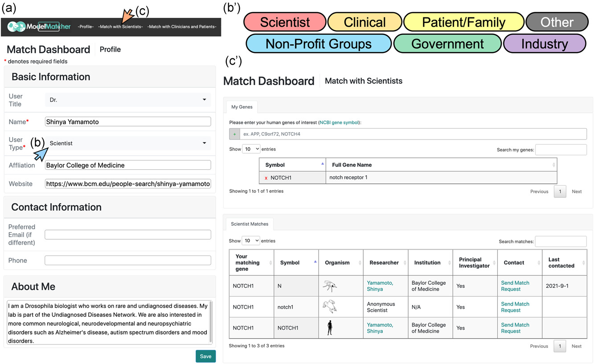Open Match with Scientists nav item

[120, 27]
